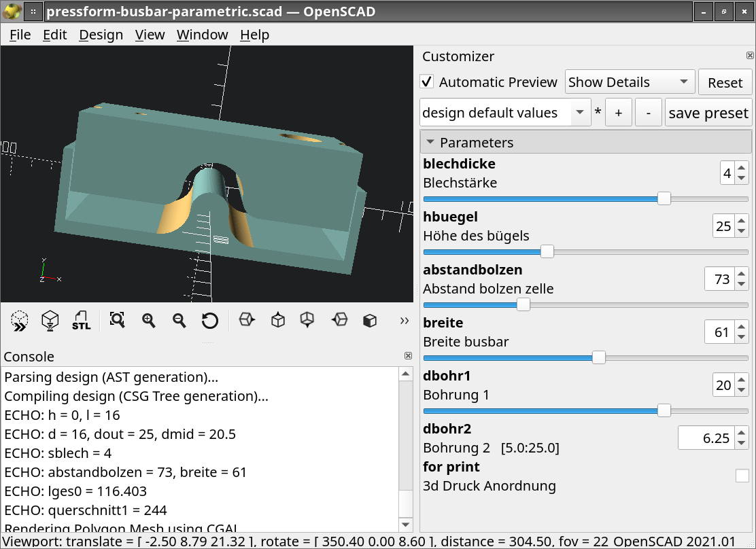Viewport: 756px width, 549px height.
Task: Click the Render icon with the hourglass
Action: pyautogui.click(x=50, y=320)
